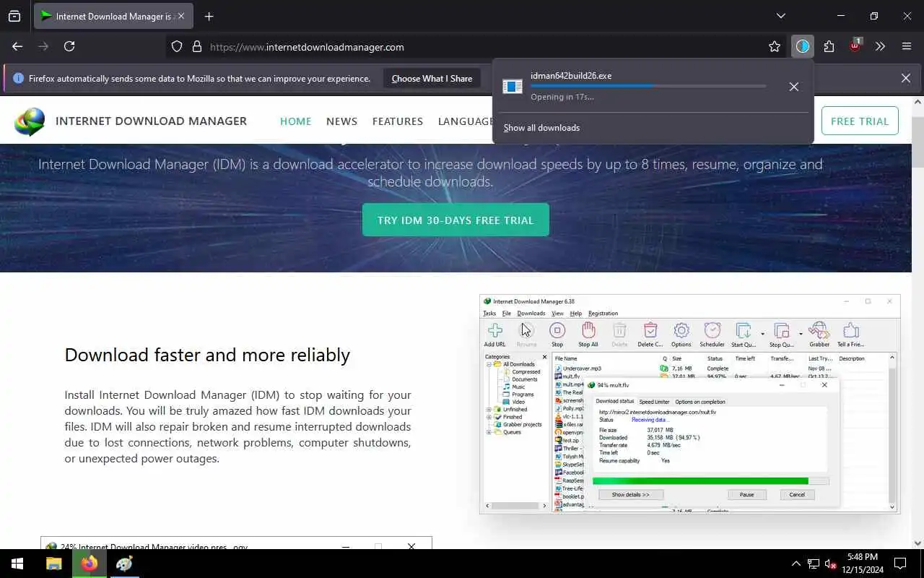Go back to the previous page
The image size is (924, 578).
tap(17, 46)
